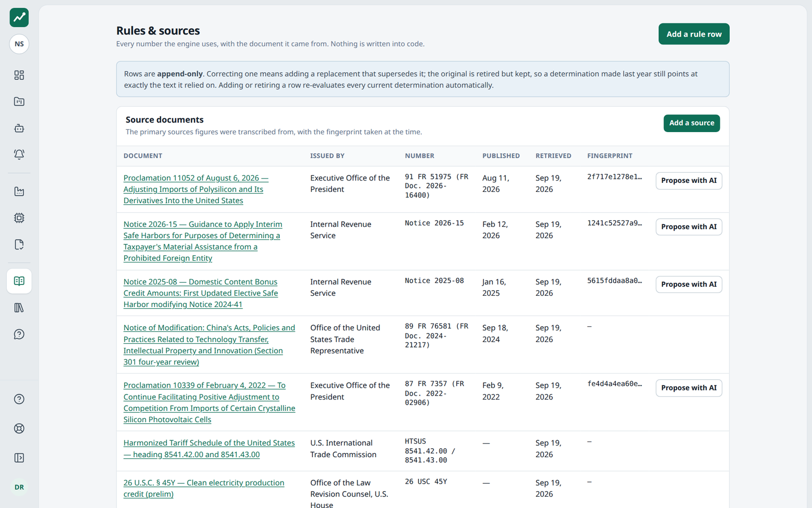The width and height of the screenshot is (812, 508).
Task: Click the fingerprint 5615fddaa8a0… value
Action: pyautogui.click(x=615, y=281)
